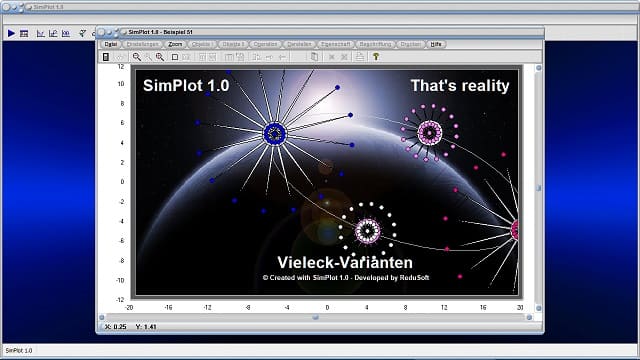Viewport: 640px width, 360px height.
Task: Click the blue play arrow in main toolbar
Action: [11, 33]
